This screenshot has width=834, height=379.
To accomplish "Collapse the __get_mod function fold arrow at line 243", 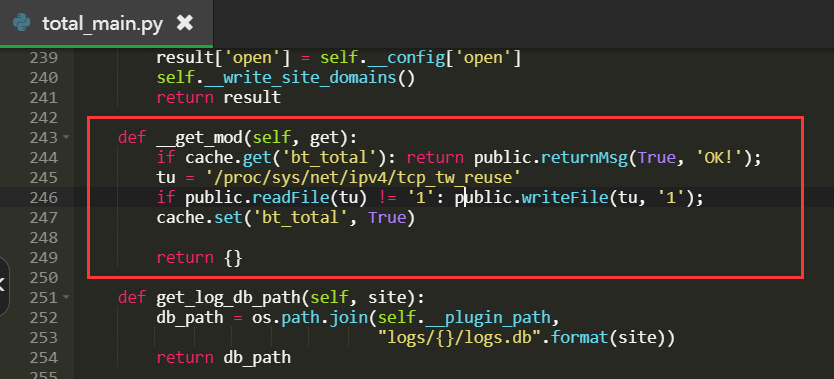I will pyautogui.click(x=65, y=137).
